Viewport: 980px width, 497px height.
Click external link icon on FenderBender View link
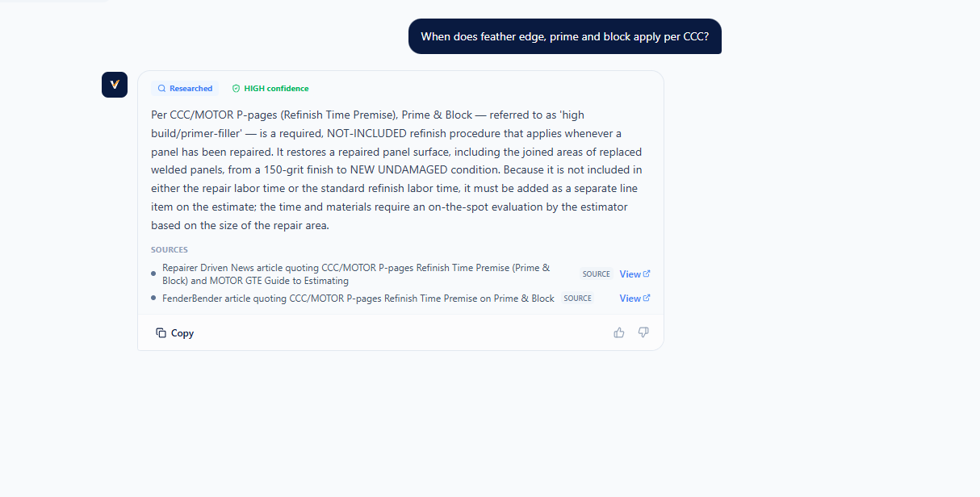coord(647,299)
